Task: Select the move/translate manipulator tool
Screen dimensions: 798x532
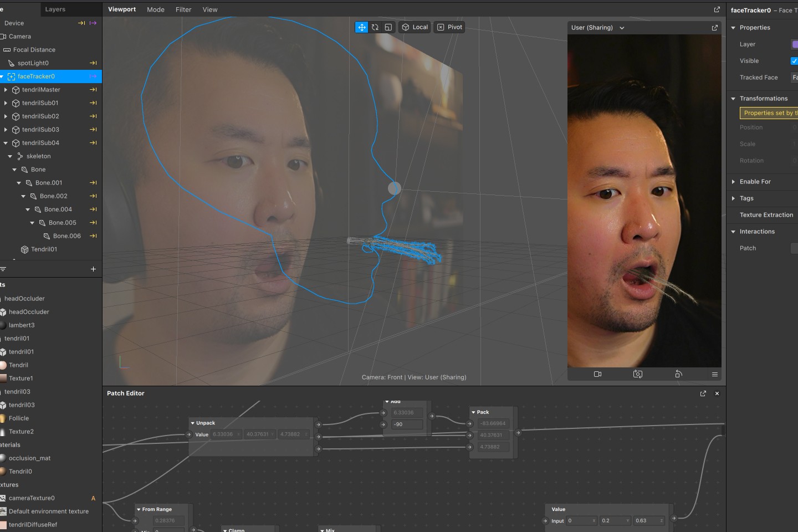Action: (x=361, y=27)
